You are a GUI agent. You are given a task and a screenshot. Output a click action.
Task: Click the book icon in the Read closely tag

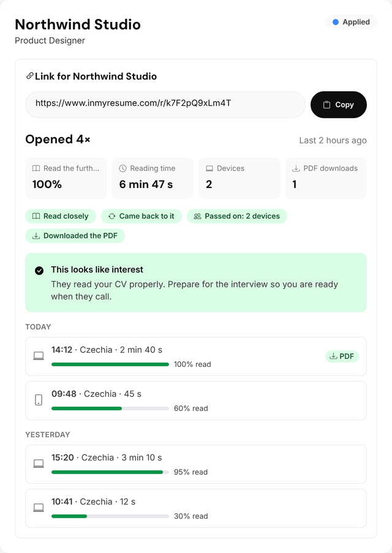pyautogui.click(x=36, y=216)
